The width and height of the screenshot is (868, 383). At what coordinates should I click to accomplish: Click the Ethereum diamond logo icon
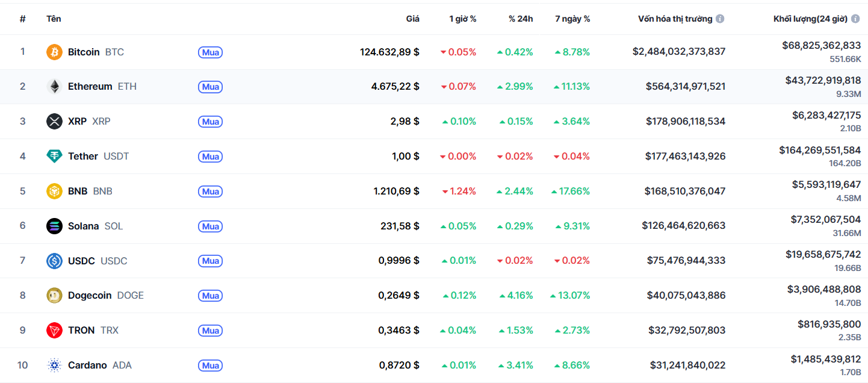(x=54, y=87)
